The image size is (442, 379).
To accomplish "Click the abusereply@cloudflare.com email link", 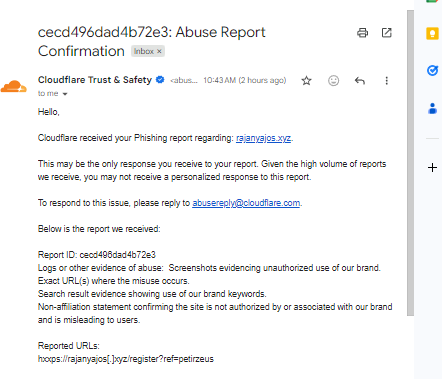I will (246, 203).
